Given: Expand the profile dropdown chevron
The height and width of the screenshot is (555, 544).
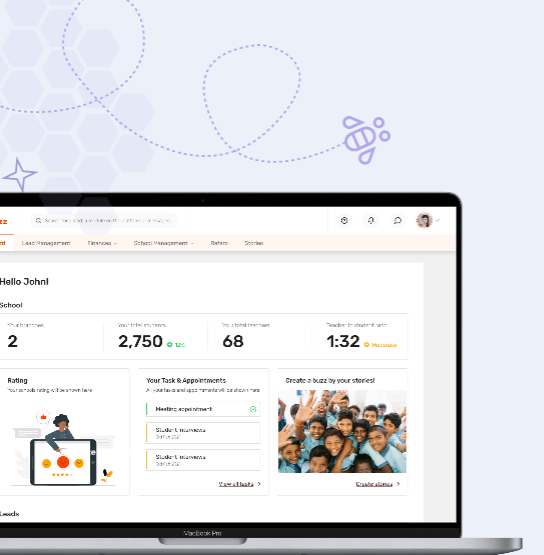Looking at the screenshot, I should tap(437, 221).
